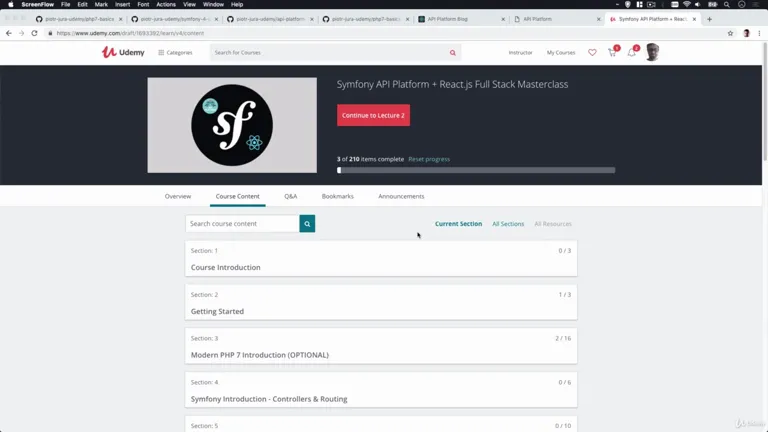Open the Mark menu
This screenshot has height=432, width=768.
click(101, 4)
